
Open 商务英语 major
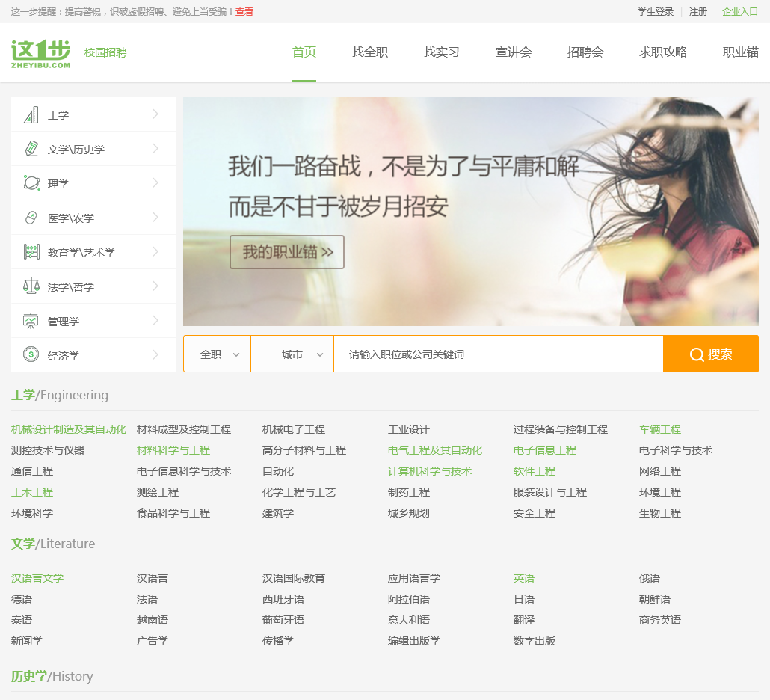660,620
